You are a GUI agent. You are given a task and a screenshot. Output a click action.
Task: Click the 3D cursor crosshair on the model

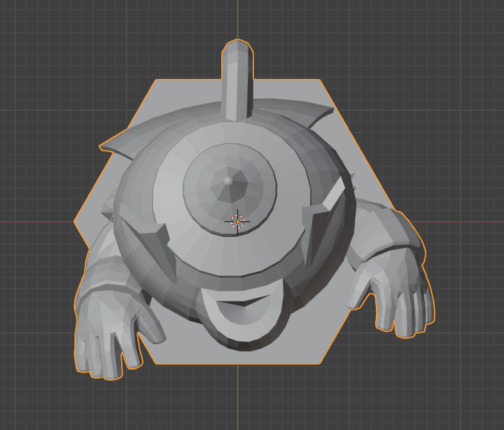coord(237,221)
